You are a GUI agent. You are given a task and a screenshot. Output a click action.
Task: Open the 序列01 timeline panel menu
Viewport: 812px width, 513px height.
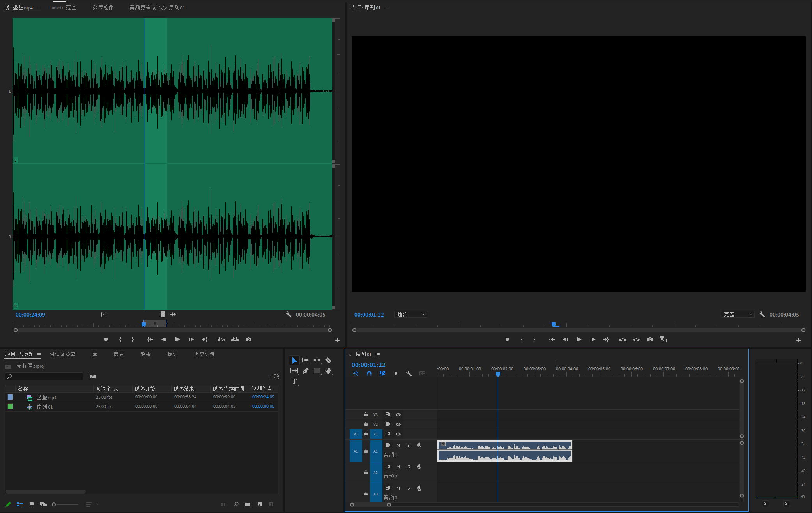click(378, 354)
